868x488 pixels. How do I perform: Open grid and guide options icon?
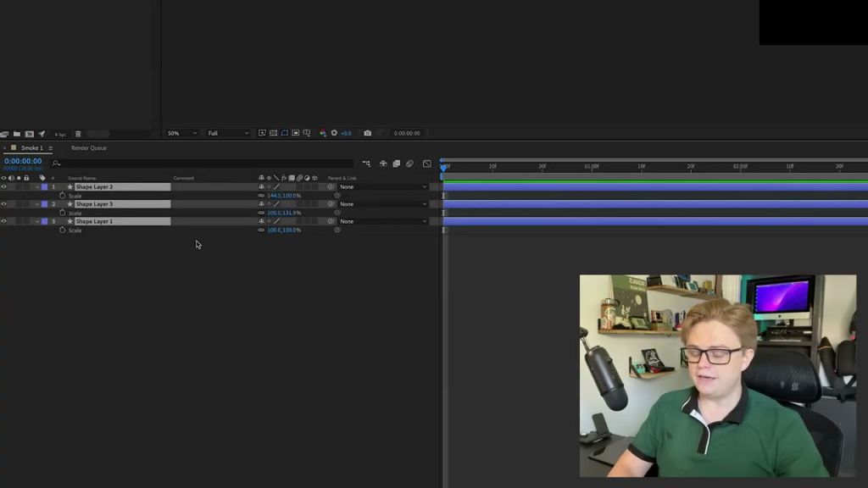coord(307,133)
